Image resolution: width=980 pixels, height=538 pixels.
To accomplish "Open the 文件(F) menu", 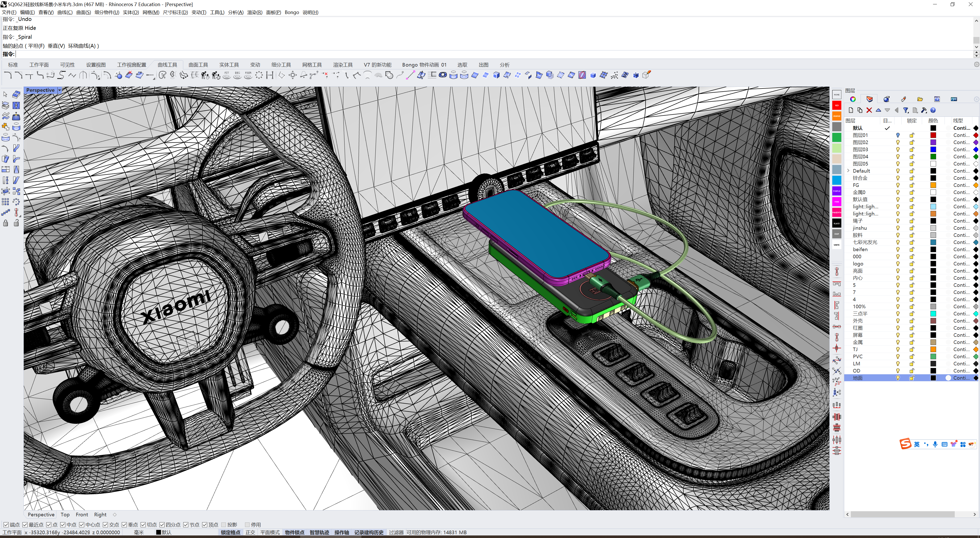I will coord(8,12).
